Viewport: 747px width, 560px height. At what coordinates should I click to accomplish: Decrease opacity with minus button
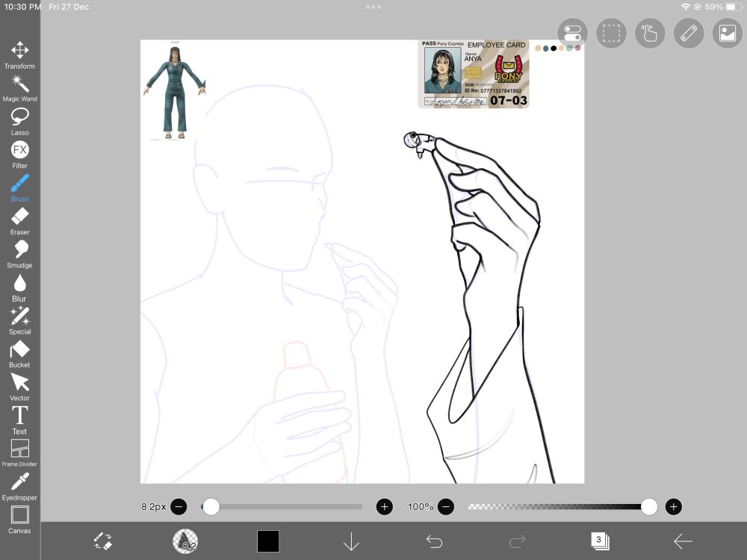point(446,507)
